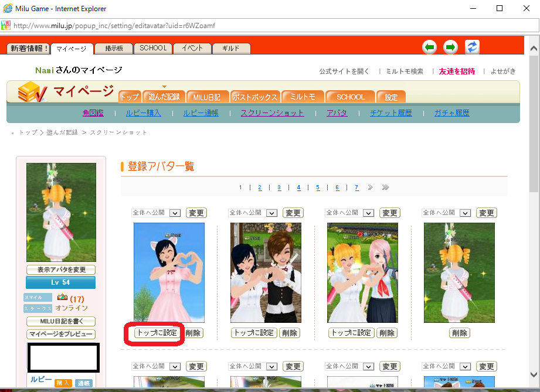
Task: Open fourth visibility dropdown in second row
Action: (446, 367)
